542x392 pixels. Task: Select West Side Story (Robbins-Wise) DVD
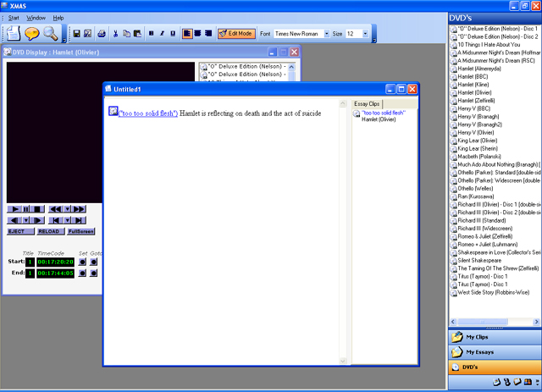[493, 292]
